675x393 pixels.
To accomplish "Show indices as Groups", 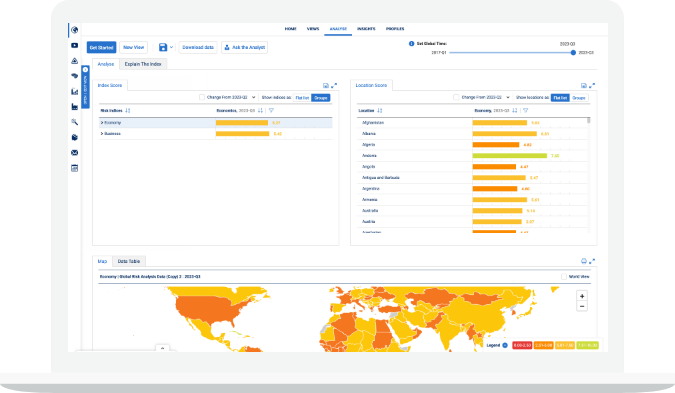I will tap(321, 98).
